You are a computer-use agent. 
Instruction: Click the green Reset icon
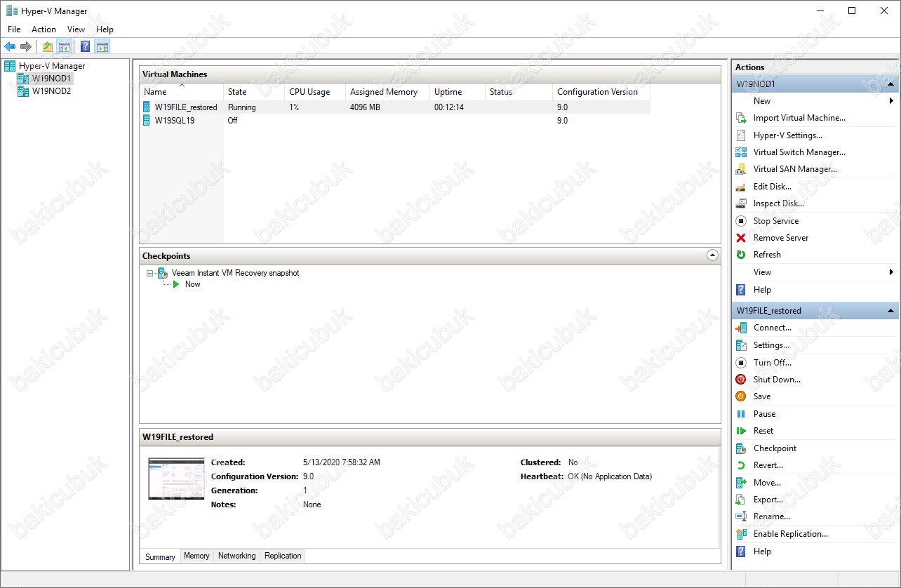[740, 431]
